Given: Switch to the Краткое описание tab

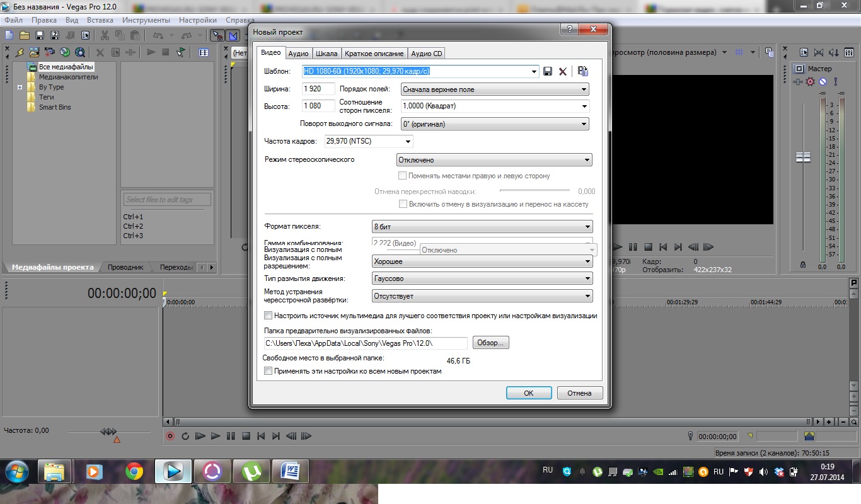Looking at the screenshot, I should 374,54.
